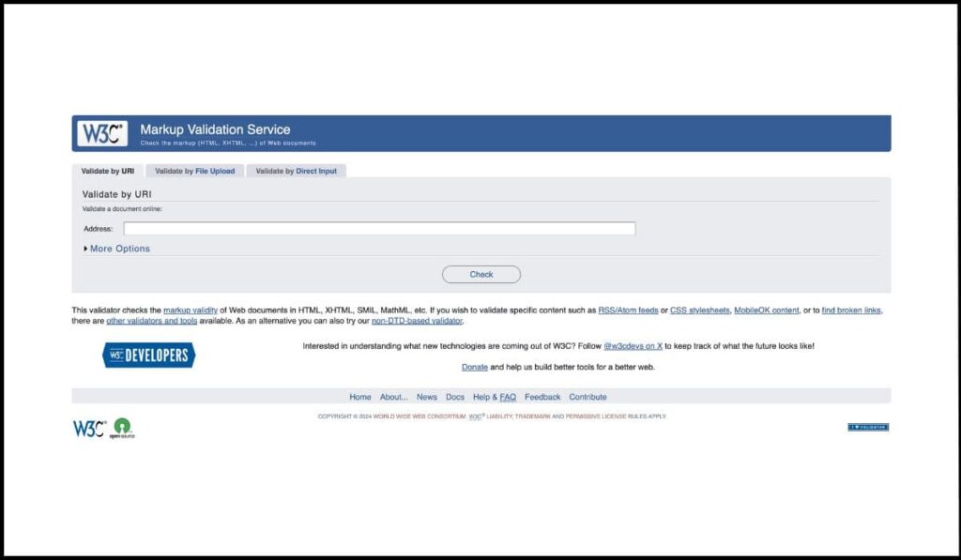The height and width of the screenshot is (560, 961).
Task: Select the Validate by URI tab
Action: click(x=107, y=171)
